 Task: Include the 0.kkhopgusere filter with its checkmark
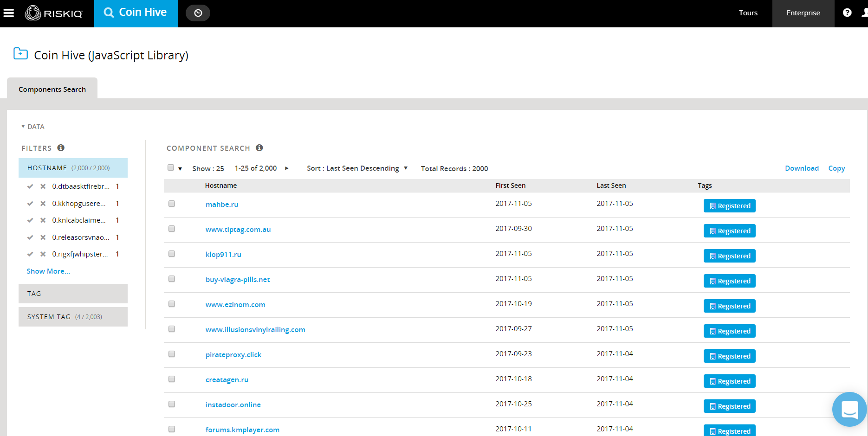pyautogui.click(x=30, y=204)
